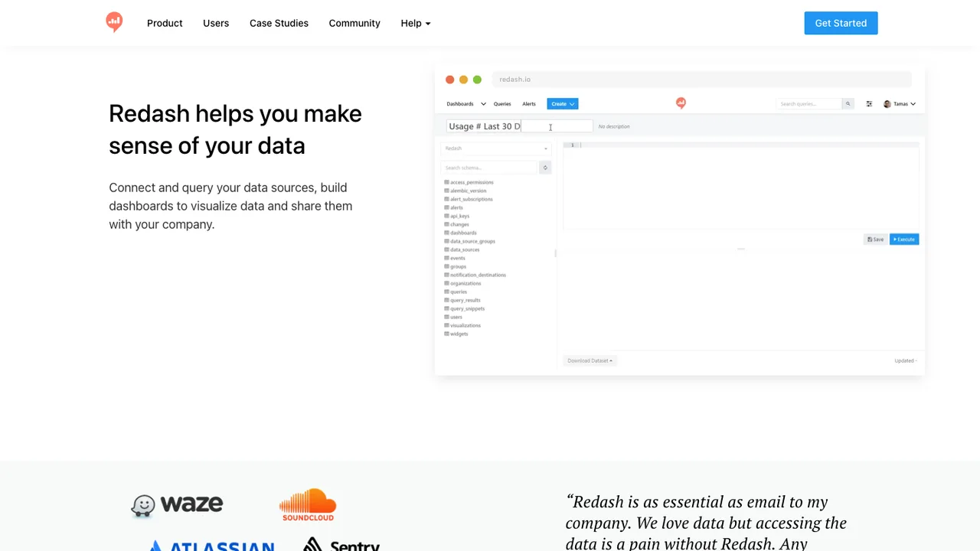
Task: Click the 'Redash helps you make sense' heading
Action: click(x=235, y=129)
